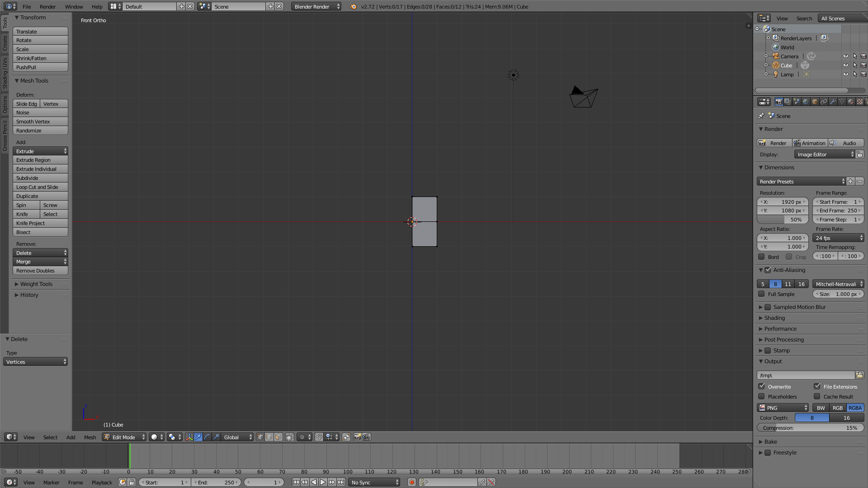868x488 pixels.
Task: Adjust the Compression slider
Action: (810, 427)
